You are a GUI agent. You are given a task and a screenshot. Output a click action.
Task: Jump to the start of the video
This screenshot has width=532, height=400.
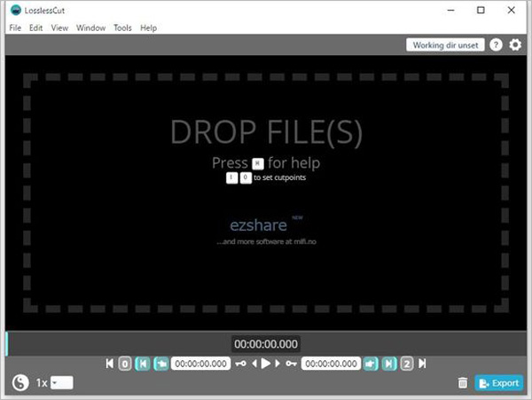[110, 364]
